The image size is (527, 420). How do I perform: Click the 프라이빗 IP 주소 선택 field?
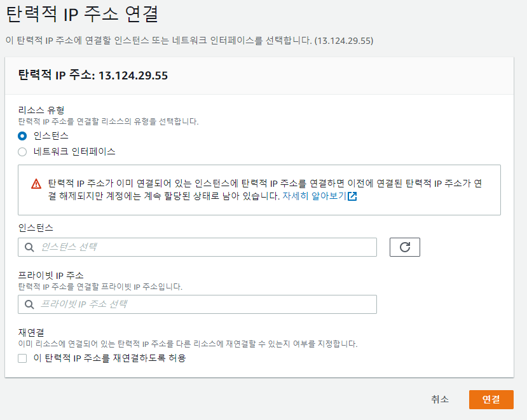tap(197, 304)
